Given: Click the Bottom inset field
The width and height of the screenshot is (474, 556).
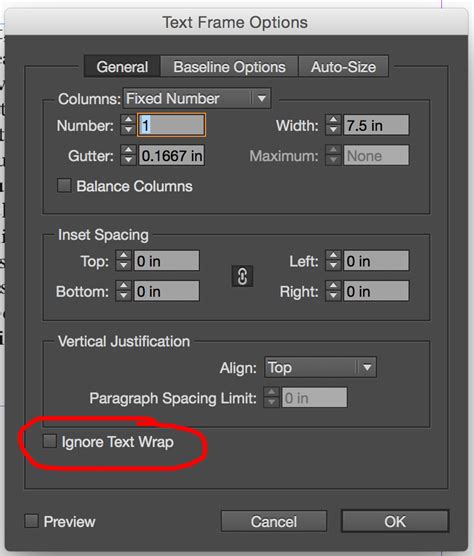Looking at the screenshot, I should coord(166,291).
